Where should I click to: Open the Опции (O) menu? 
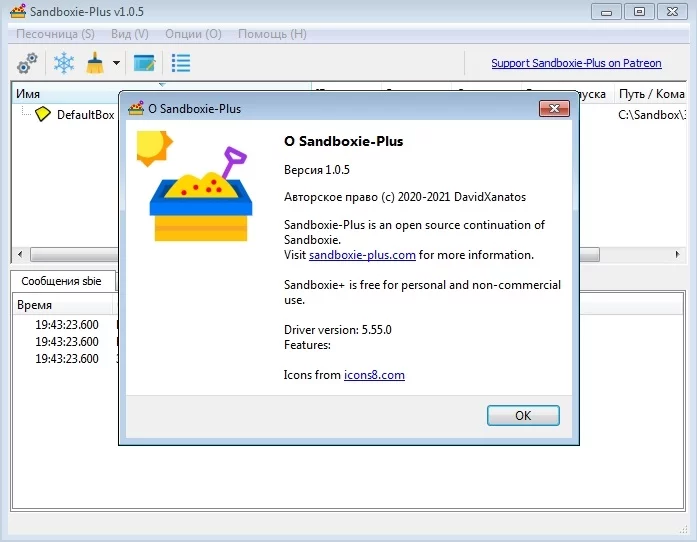193,34
